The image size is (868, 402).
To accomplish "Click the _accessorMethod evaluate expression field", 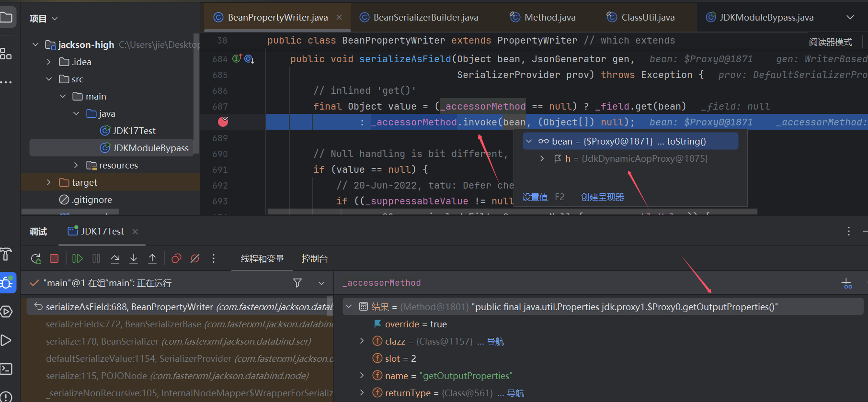I will pyautogui.click(x=587, y=283).
